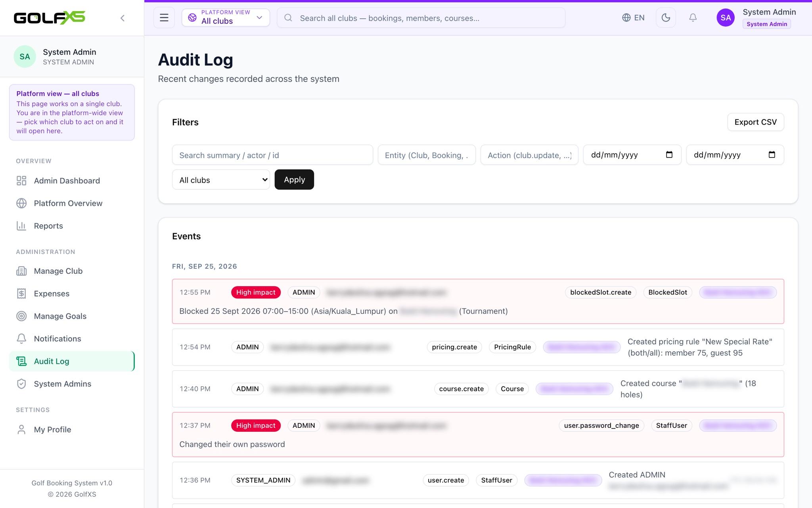Click the Manage Goals target icon
The height and width of the screenshot is (508, 812).
[21, 316]
